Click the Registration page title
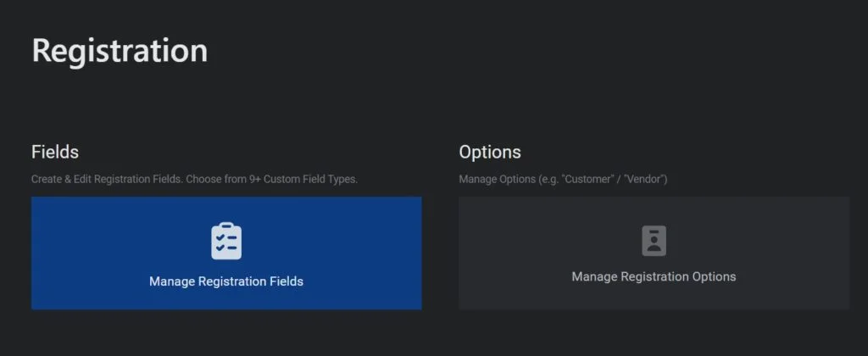 (x=120, y=51)
